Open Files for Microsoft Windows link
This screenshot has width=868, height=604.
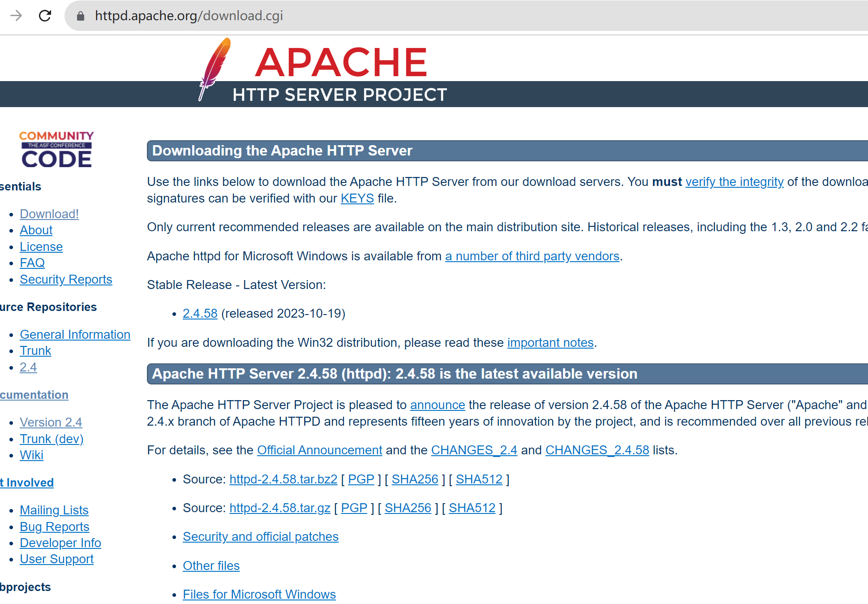[x=259, y=595]
